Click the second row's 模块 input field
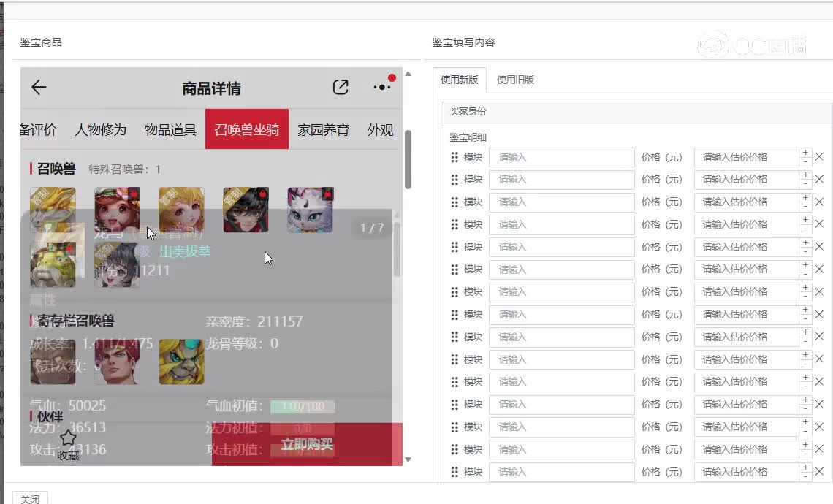Image resolution: width=833 pixels, height=504 pixels. pos(561,180)
